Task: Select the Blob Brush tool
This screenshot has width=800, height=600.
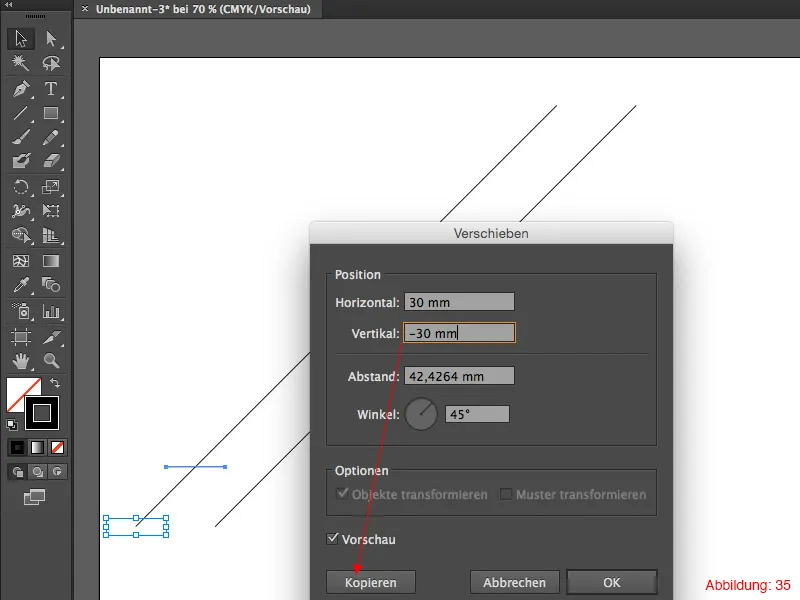Action: (21, 161)
